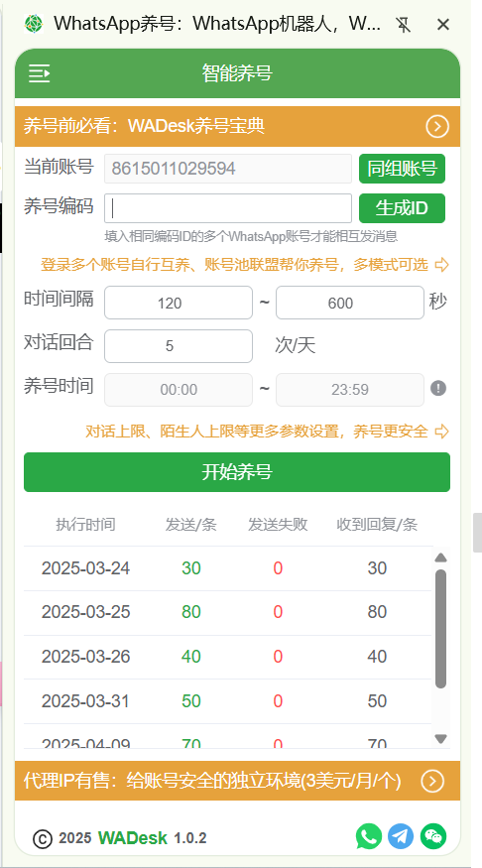This screenshot has height=868, width=482.
Task: Unpin the panel with the pin icon
Action: (x=404, y=25)
